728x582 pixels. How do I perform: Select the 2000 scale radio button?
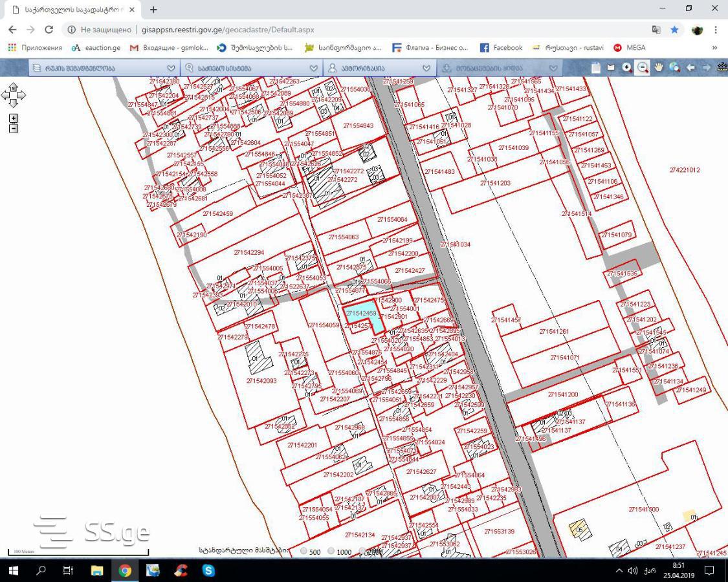point(363,552)
